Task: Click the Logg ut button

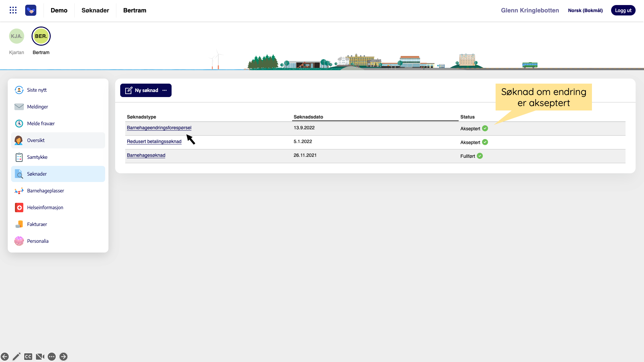Action: click(623, 10)
